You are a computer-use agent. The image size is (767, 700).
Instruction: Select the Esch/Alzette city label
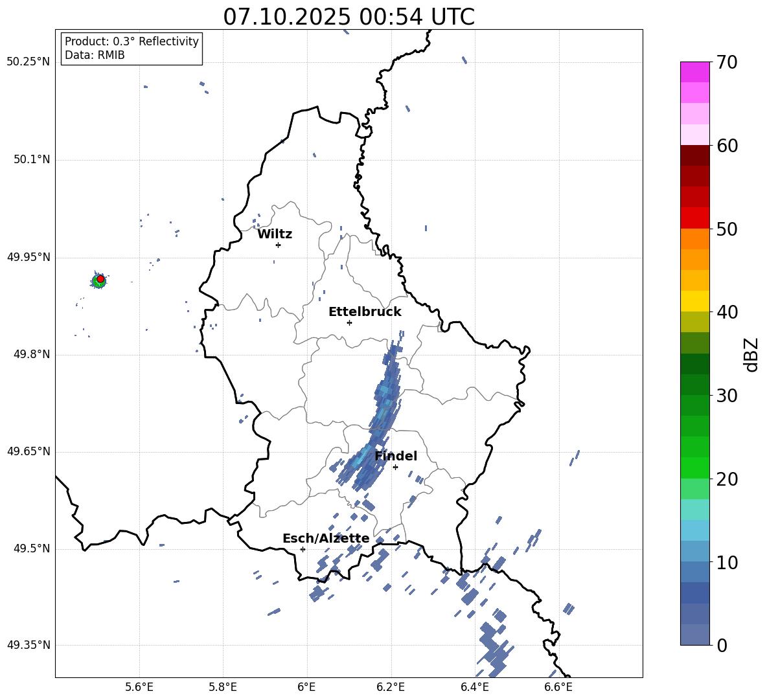click(x=326, y=538)
